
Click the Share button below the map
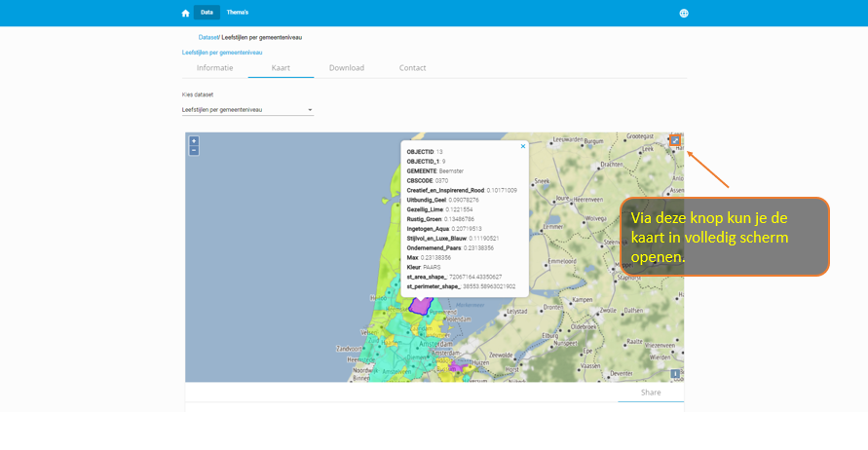click(651, 393)
